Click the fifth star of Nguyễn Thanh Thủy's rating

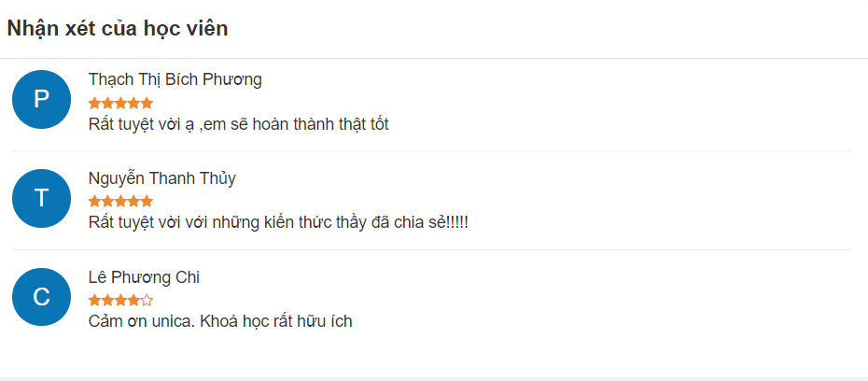(x=147, y=201)
